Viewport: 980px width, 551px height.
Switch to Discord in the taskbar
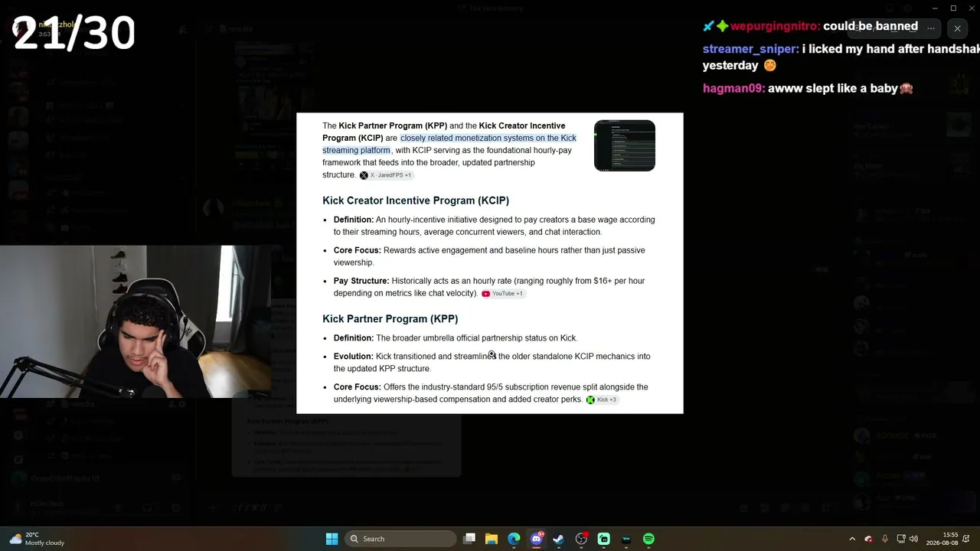[537, 539]
